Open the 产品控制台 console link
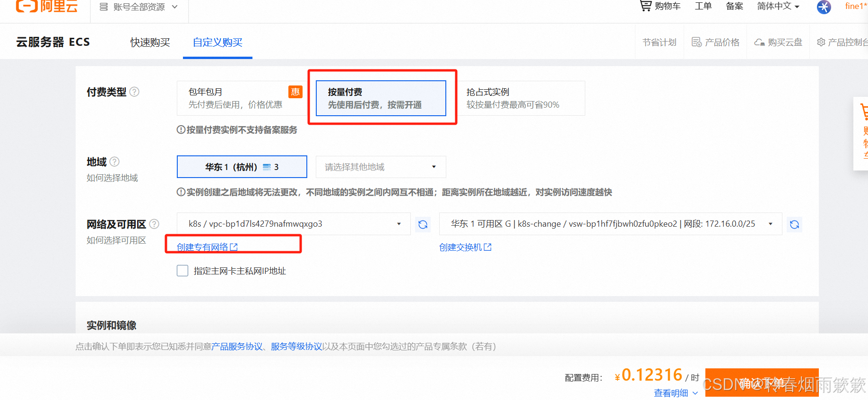The width and height of the screenshot is (868, 400). point(842,43)
